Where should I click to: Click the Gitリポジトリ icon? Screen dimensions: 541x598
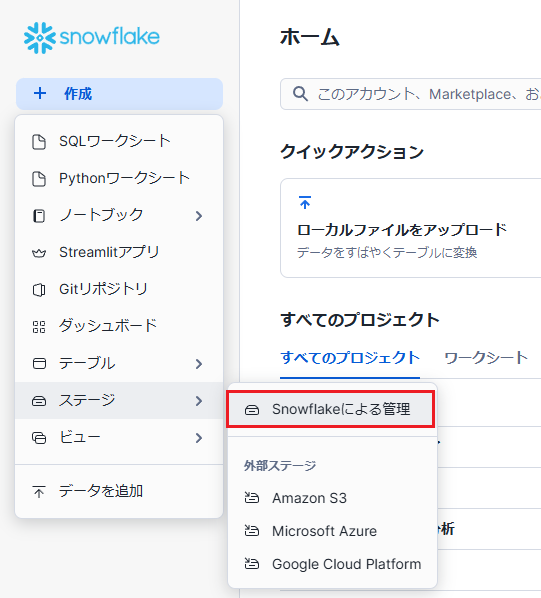(39, 290)
